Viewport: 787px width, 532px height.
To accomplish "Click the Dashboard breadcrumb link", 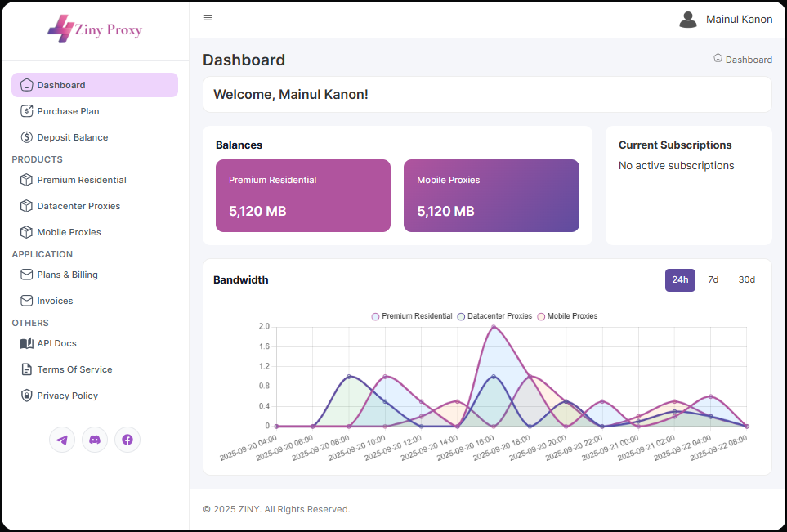I will (748, 60).
